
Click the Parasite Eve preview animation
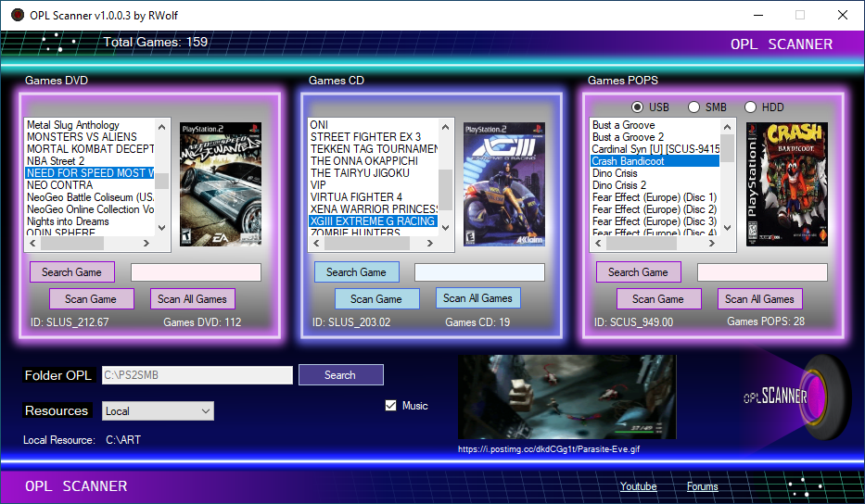566,397
